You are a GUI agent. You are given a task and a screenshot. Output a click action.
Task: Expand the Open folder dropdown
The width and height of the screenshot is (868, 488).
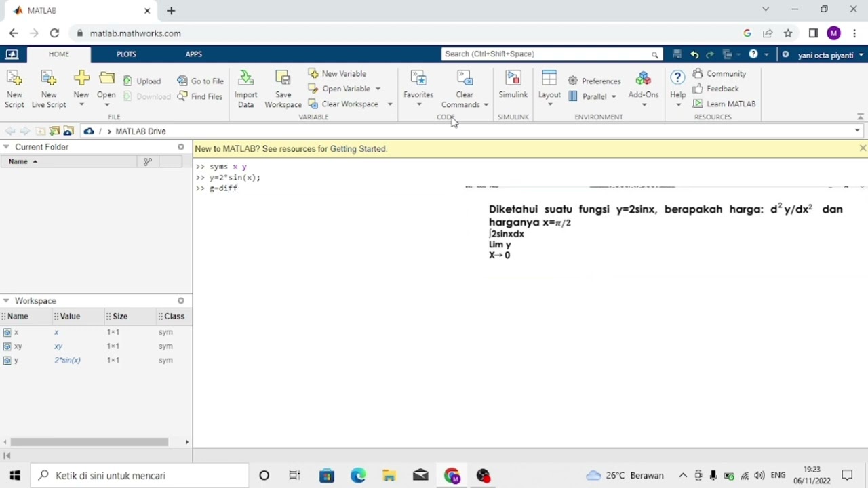[106, 104]
